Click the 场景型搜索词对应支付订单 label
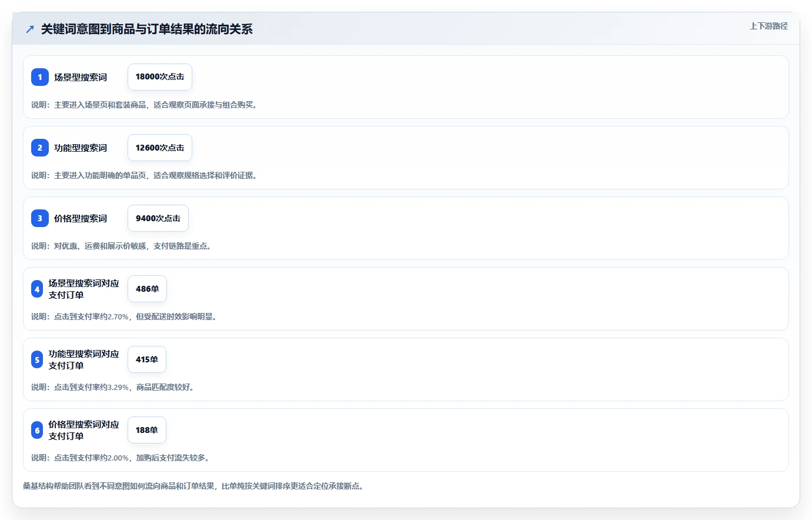This screenshot has width=812, height=520. pos(83,289)
